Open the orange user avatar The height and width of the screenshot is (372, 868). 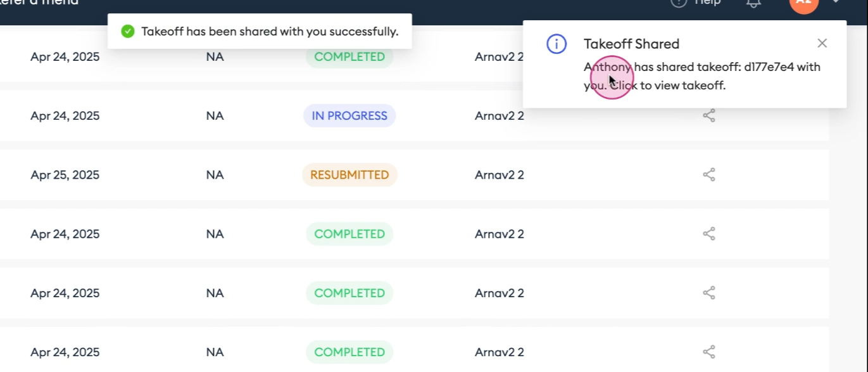click(x=803, y=3)
